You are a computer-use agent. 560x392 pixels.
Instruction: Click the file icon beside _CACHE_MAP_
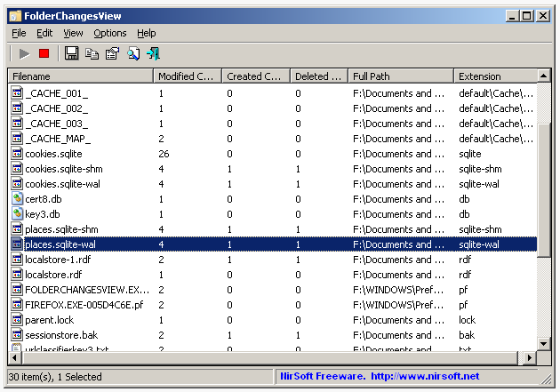point(17,139)
